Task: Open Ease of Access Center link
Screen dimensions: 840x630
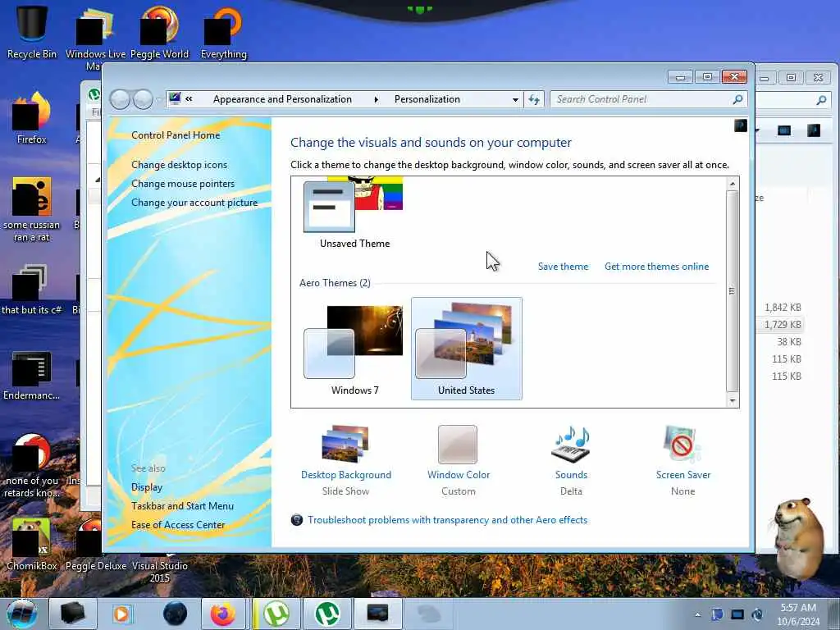Action: click(x=178, y=525)
